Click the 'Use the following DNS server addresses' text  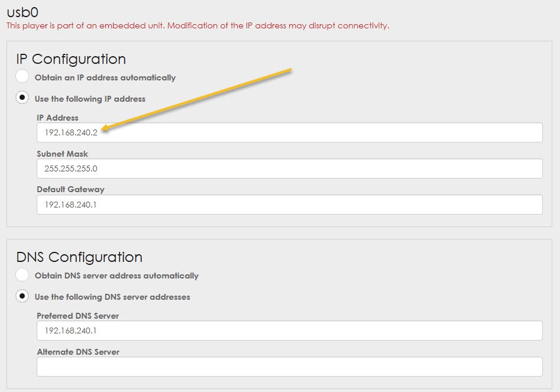coord(112,297)
